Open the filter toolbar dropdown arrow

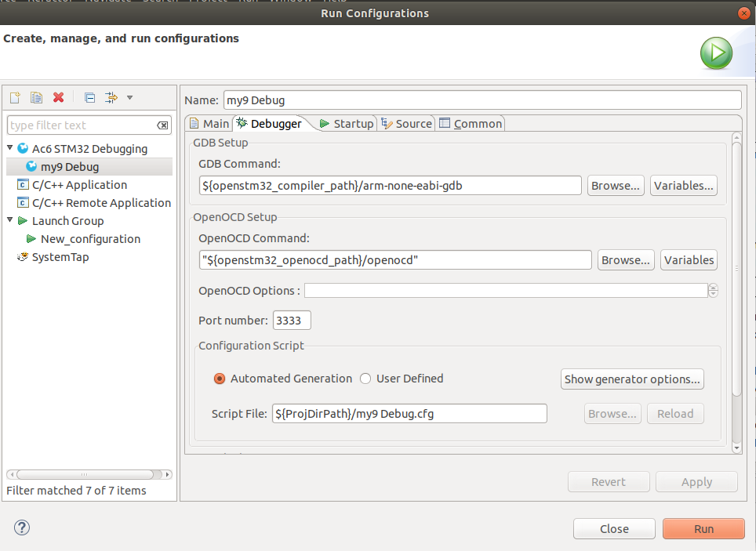point(129,98)
